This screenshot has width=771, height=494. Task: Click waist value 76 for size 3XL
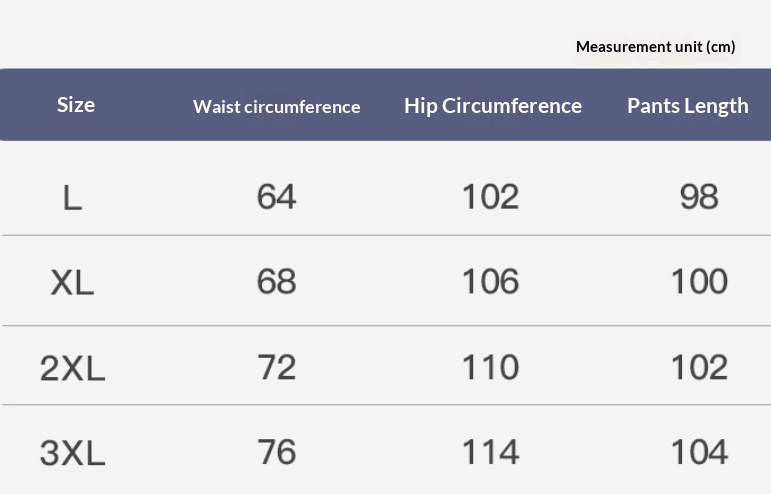276,452
